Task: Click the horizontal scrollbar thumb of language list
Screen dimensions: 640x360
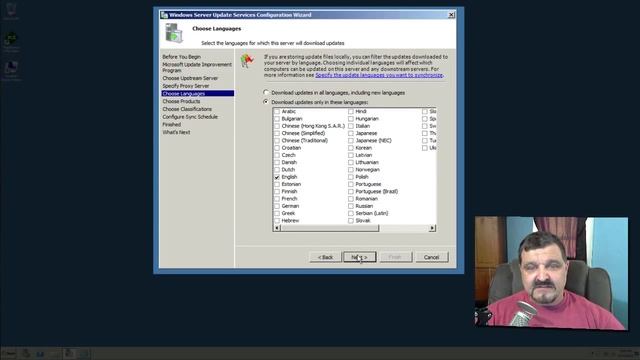Action: pyautogui.click(x=330, y=228)
